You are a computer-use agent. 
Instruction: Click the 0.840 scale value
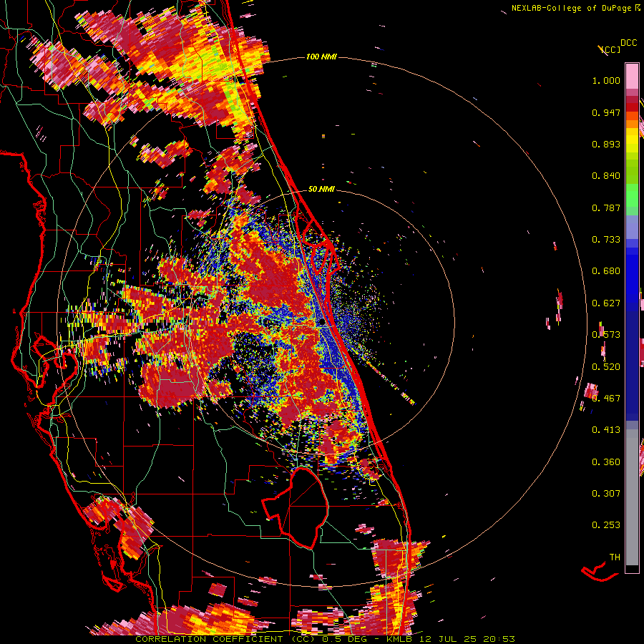coord(606,176)
